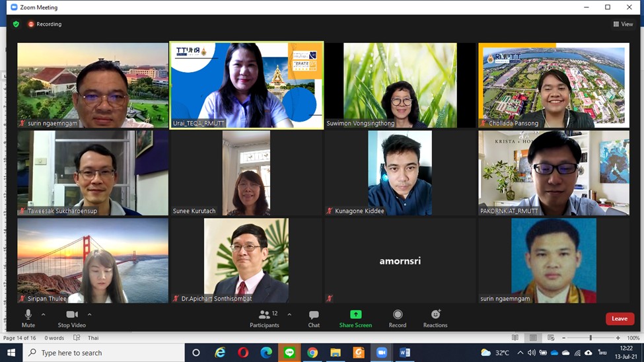Click the Zoom Meeting title bar icon
This screenshot has height=362, width=644.
click(14, 7)
